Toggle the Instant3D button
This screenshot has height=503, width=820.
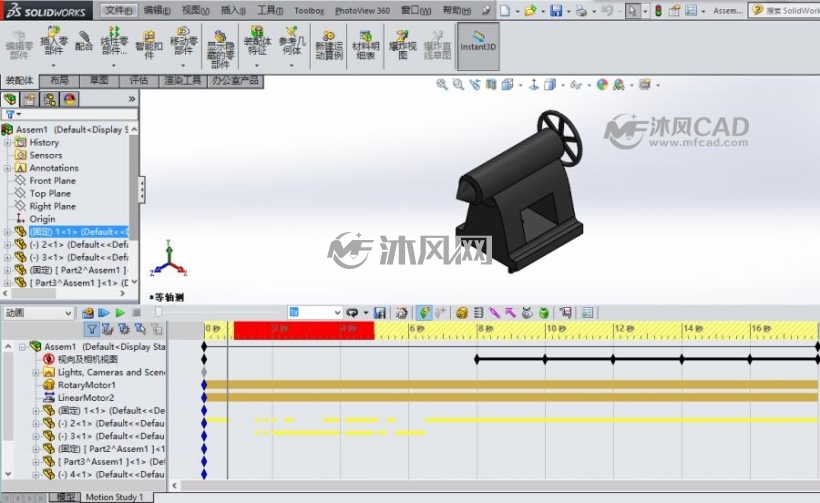pos(478,46)
